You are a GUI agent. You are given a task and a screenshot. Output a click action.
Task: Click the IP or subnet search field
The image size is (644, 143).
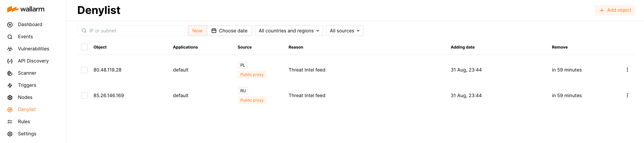point(131,31)
